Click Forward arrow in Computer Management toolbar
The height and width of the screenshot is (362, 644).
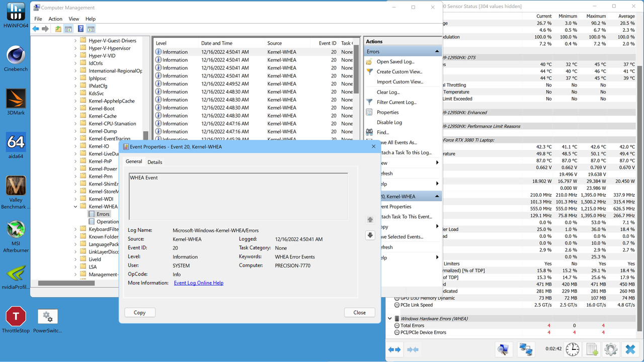point(45,29)
